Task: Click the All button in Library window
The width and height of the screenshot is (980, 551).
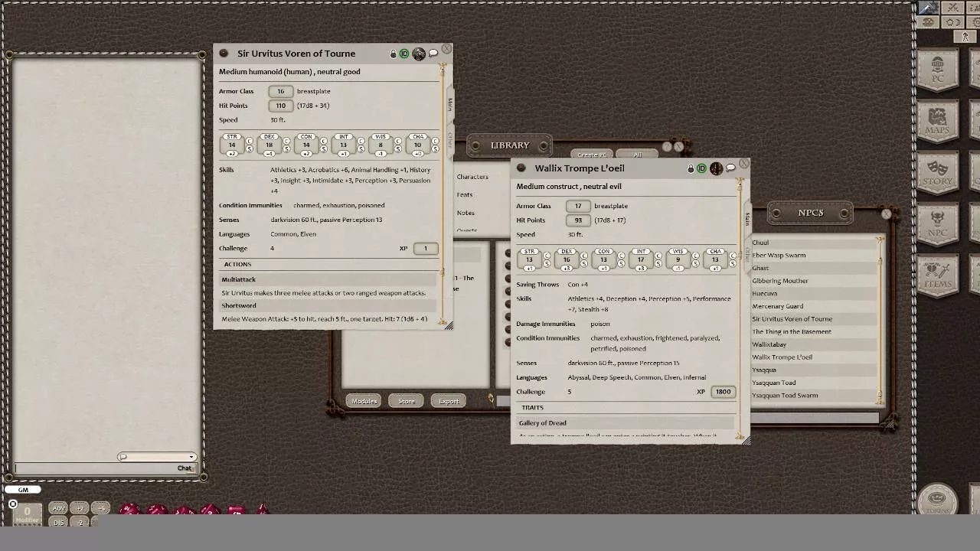Action: point(637,155)
